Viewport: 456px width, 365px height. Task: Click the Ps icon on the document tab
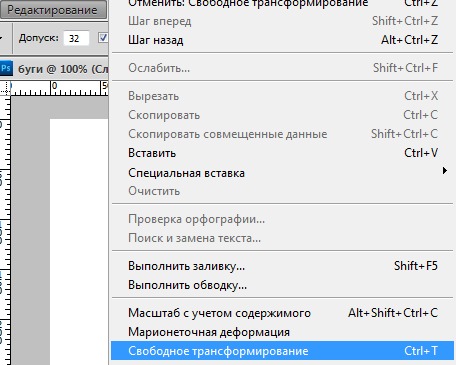[x=6, y=68]
